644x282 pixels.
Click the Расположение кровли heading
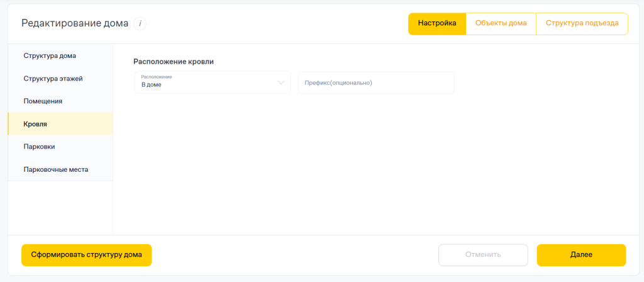[x=174, y=62]
